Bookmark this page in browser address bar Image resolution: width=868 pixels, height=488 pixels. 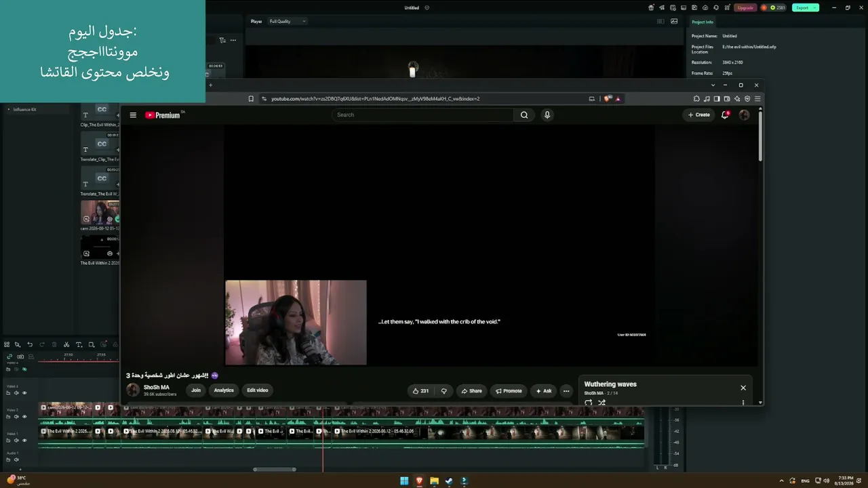tap(251, 99)
